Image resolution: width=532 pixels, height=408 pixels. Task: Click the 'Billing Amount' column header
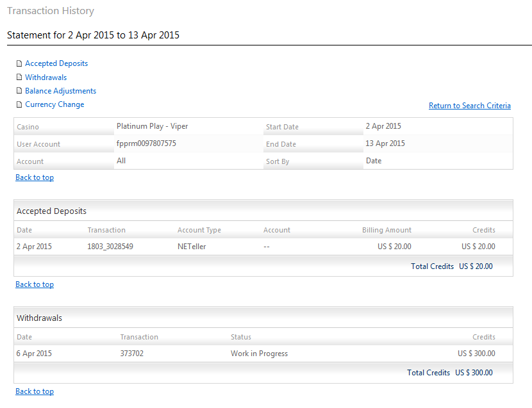pyautogui.click(x=387, y=230)
